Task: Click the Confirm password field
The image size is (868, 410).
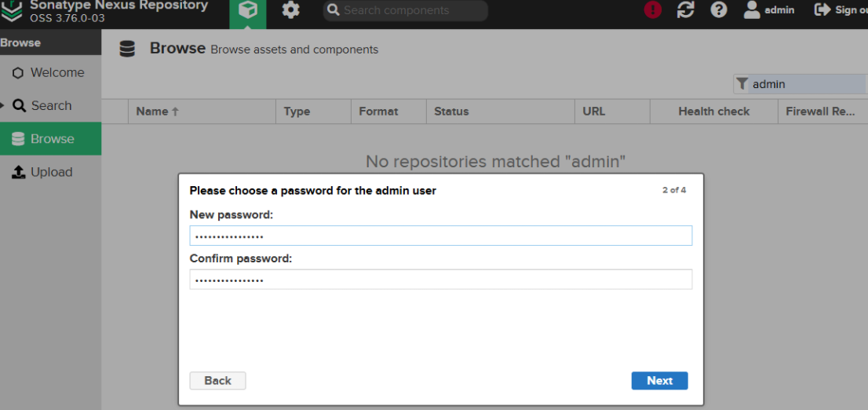Action: pyautogui.click(x=440, y=280)
